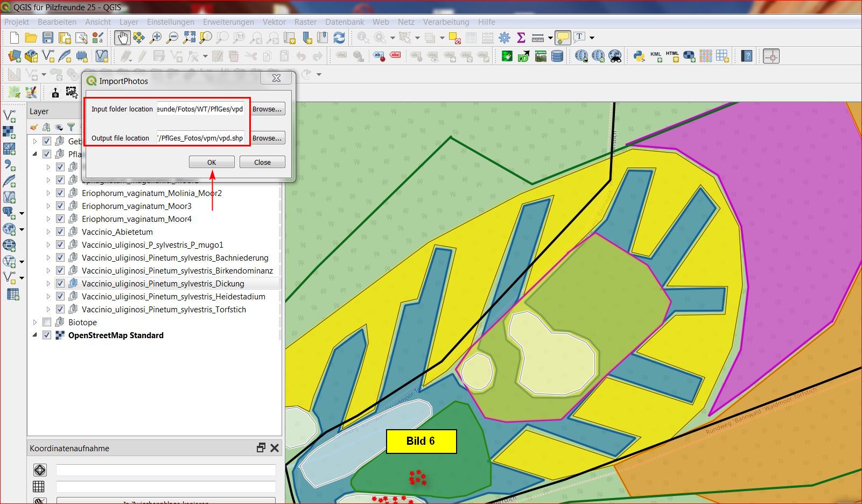Viewport: 862px width, 504px height.
Task: Click the Coordinate Capture crosshair toolbar icon
Action: click(x=771, y=56)
